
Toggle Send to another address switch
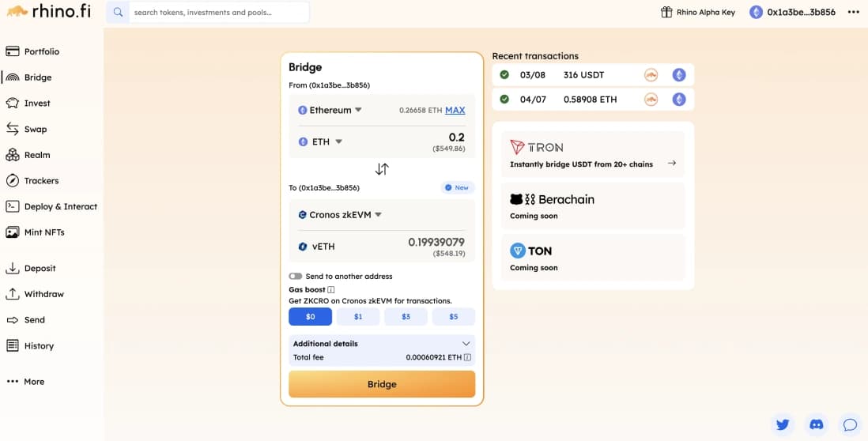pyautogui.click(x=296, y=276)
